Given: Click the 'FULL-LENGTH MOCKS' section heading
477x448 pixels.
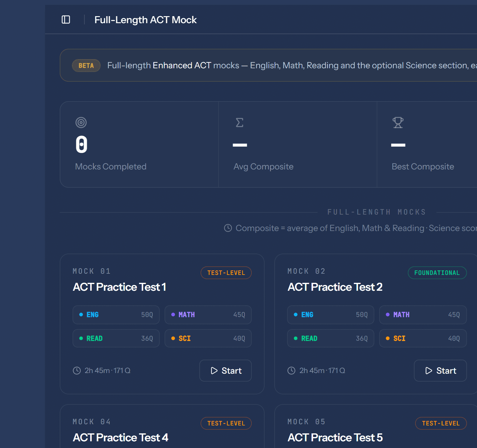Looking at the screenshot, I should pos(377,212).
